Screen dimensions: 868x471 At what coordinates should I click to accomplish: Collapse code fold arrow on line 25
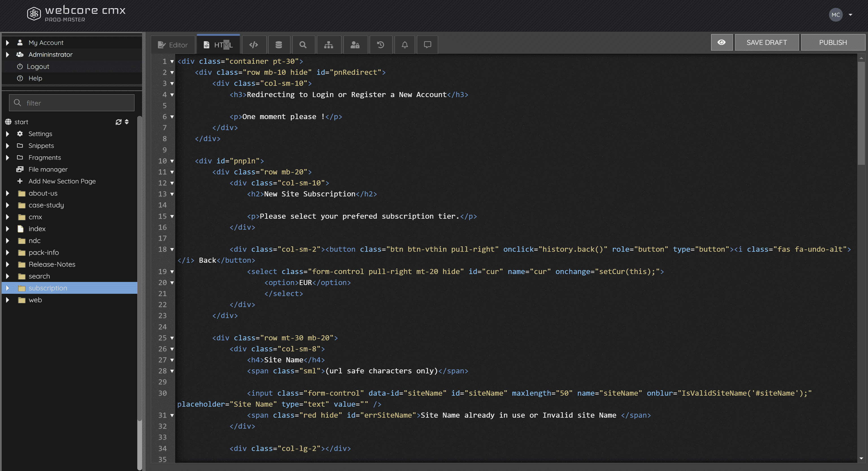[x=172, y=338]
